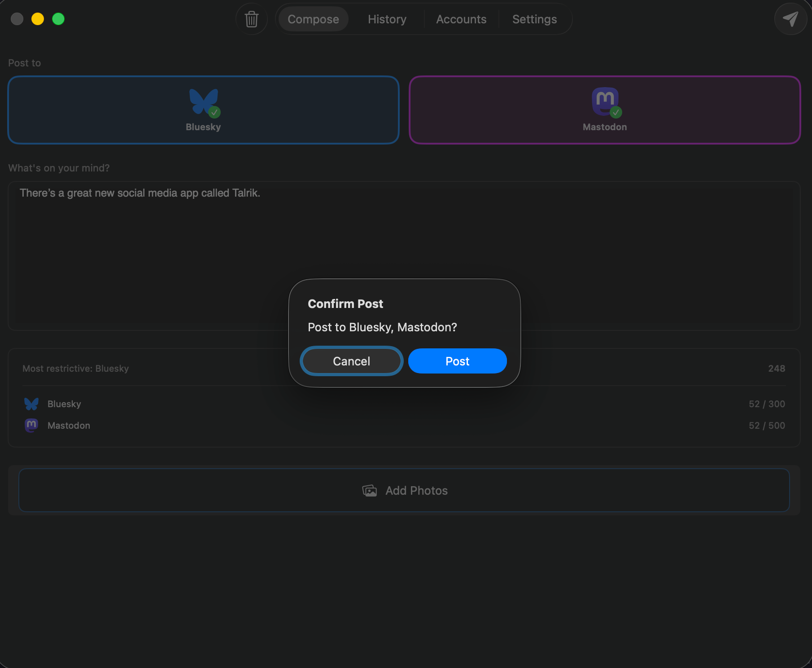Click the Bluesky icon in the character counter
Image resolution: width=812 pixels, height=668 pixels.
click(x=31, y=404)
